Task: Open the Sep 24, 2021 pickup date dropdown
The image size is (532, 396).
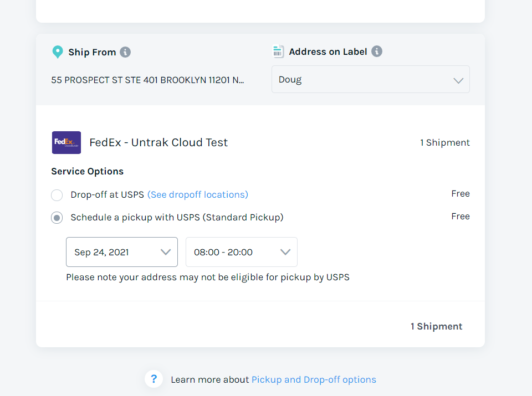Action: click(122, 252)
